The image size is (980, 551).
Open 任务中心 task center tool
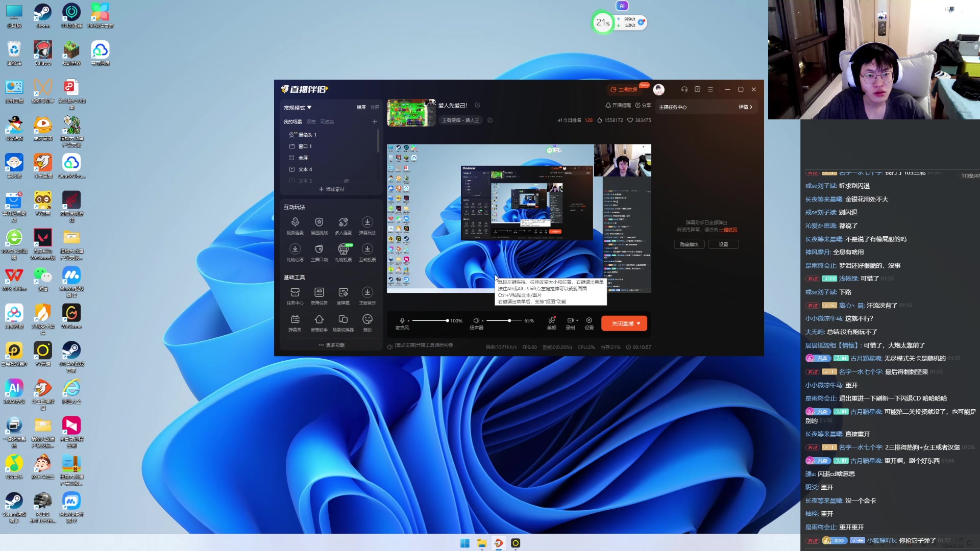click(295, 293)
